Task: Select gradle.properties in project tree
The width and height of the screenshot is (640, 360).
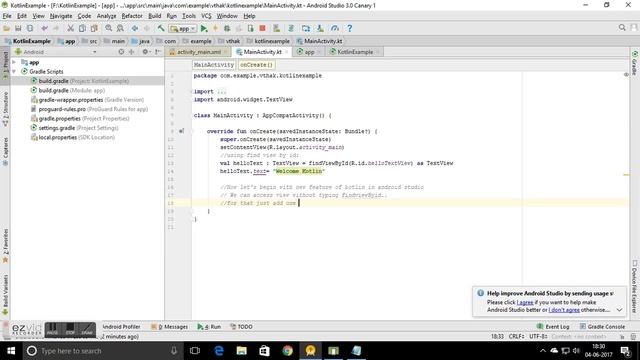Action: click(80, 118)
